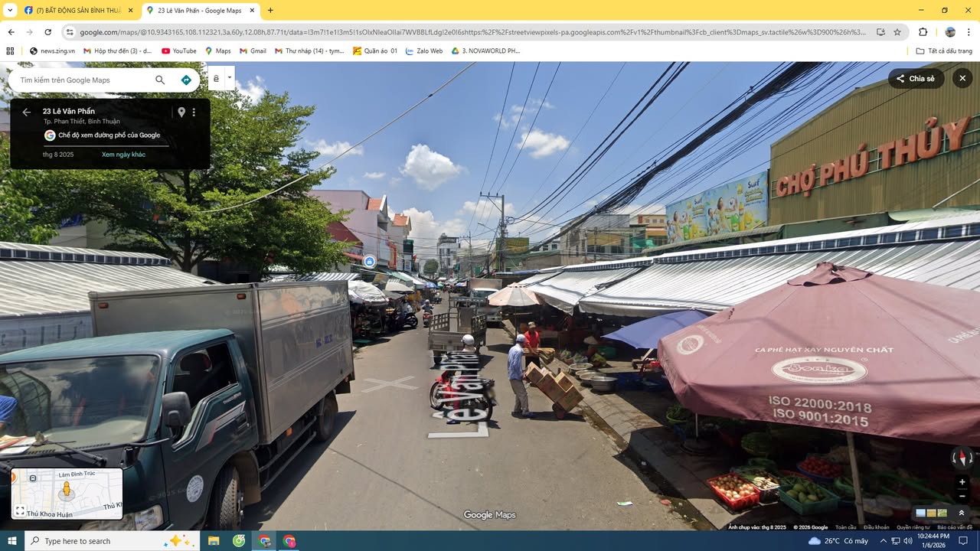Click the 'Xem ngày khác' link
This screenshot has height=551, width=980.
point(123,155)
